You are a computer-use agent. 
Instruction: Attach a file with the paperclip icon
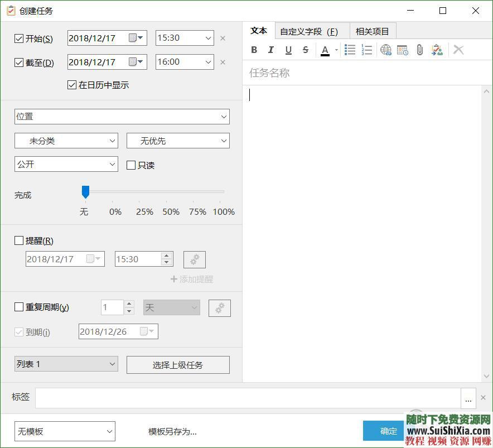(x=420, y=50)
